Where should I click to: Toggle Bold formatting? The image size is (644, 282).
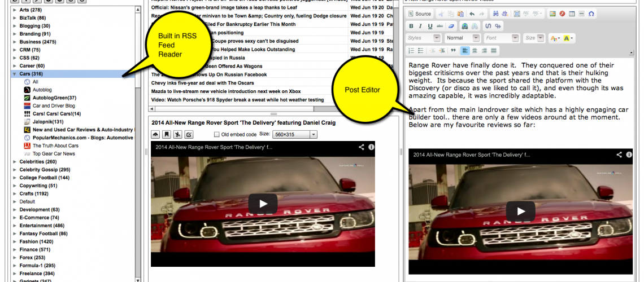(411, 27)
